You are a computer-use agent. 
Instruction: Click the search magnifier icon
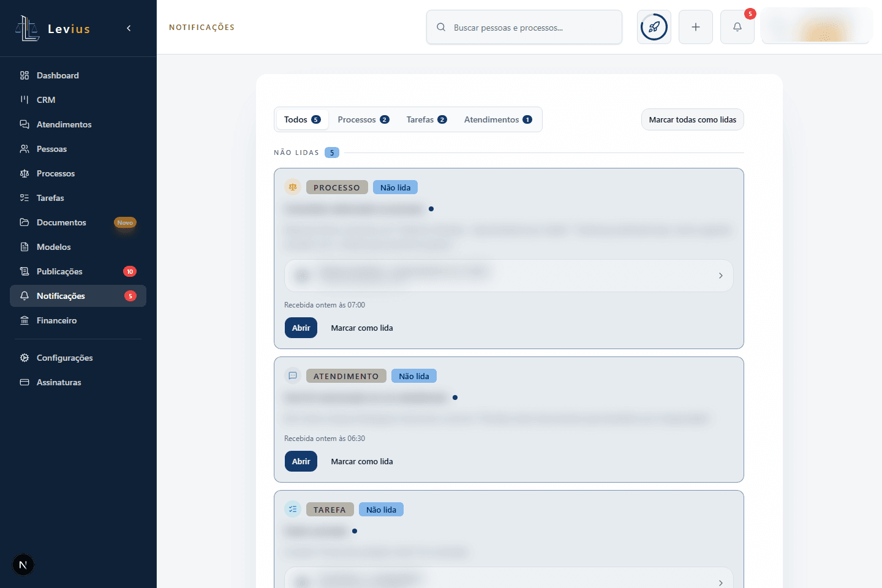pos(441,28)
